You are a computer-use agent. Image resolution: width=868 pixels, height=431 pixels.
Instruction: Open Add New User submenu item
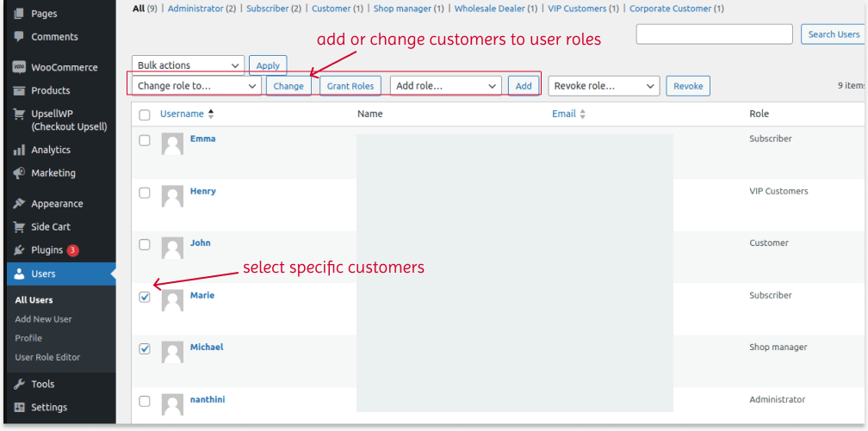[x=43, y=319]
